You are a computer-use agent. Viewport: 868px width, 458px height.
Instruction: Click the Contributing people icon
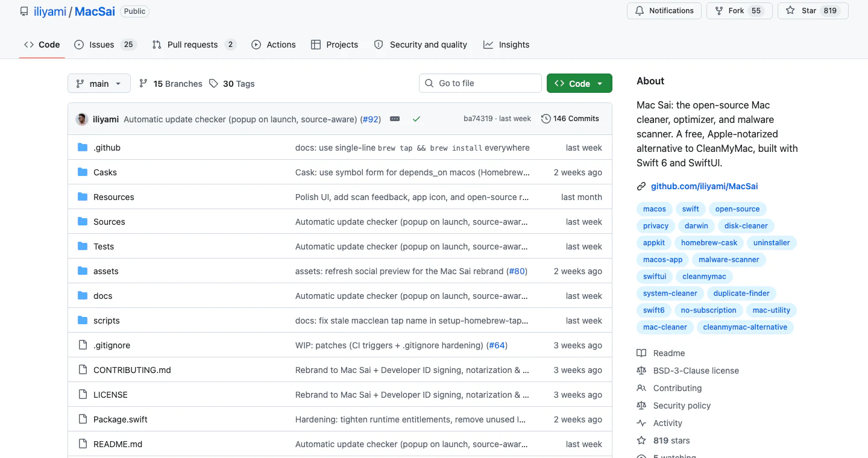point(641,388)
